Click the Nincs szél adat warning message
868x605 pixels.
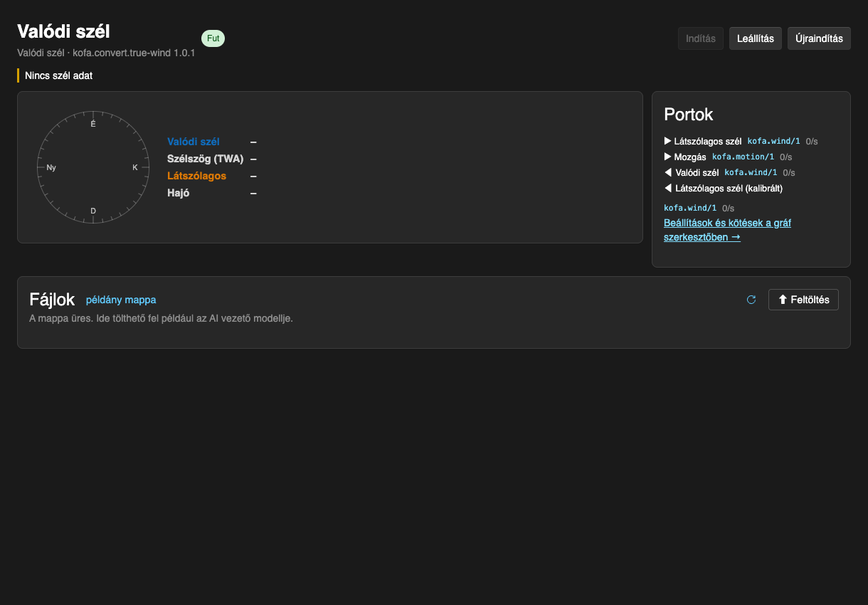(x=58, y=75)
